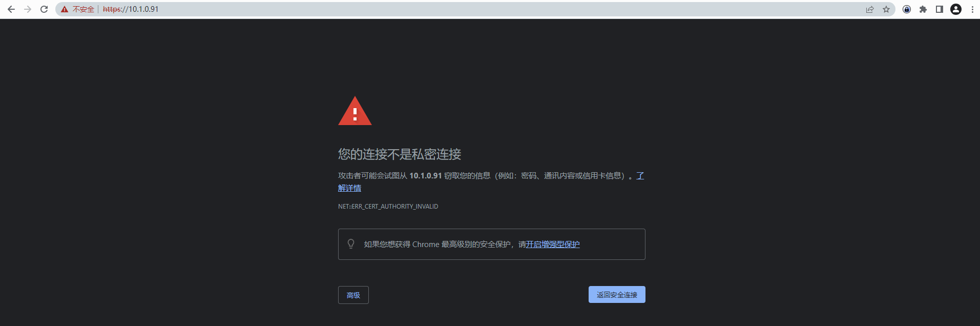The height and width of the screenshot is (326, 980).
Task: Click the lightbulb tip icon
Action: [x=351, y=244]
